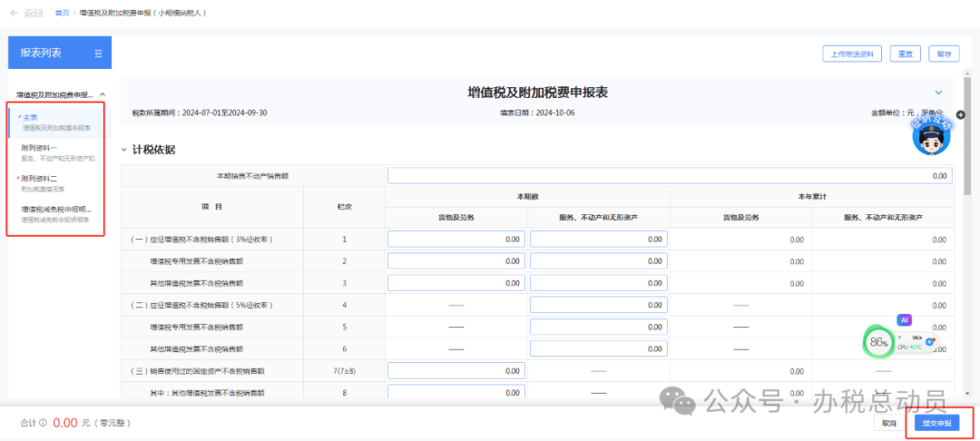This screenshot has width=980, height=441.
Task: Focus row 3 服务、不动产和无形资产 input
Action: click(599, 283)
